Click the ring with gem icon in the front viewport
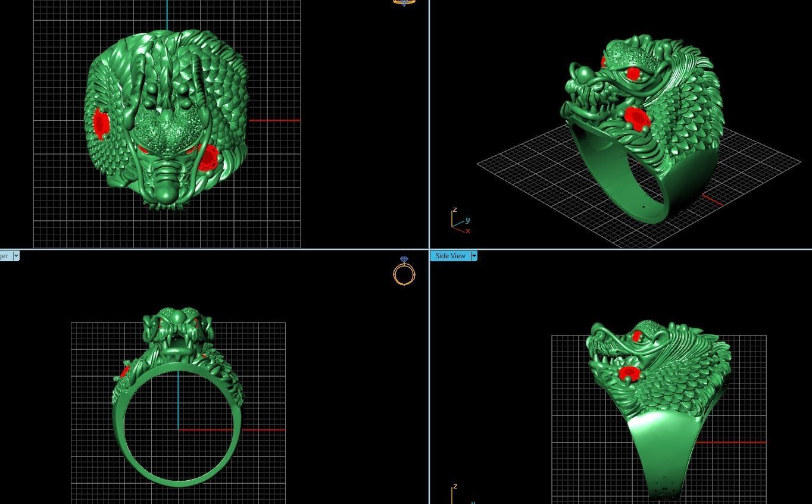Image resolution: width=812 pixels, height=504 pixels. [x=404, y=271]
